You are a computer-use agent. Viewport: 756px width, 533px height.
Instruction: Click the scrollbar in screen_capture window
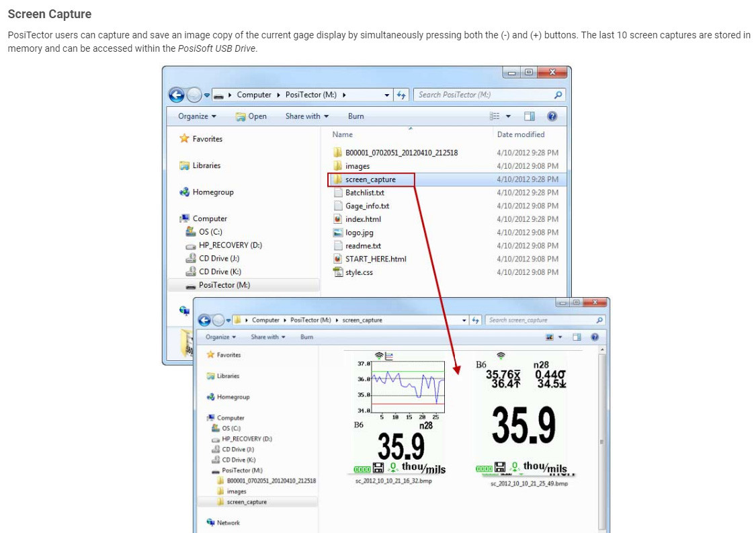tap(601, 440)
